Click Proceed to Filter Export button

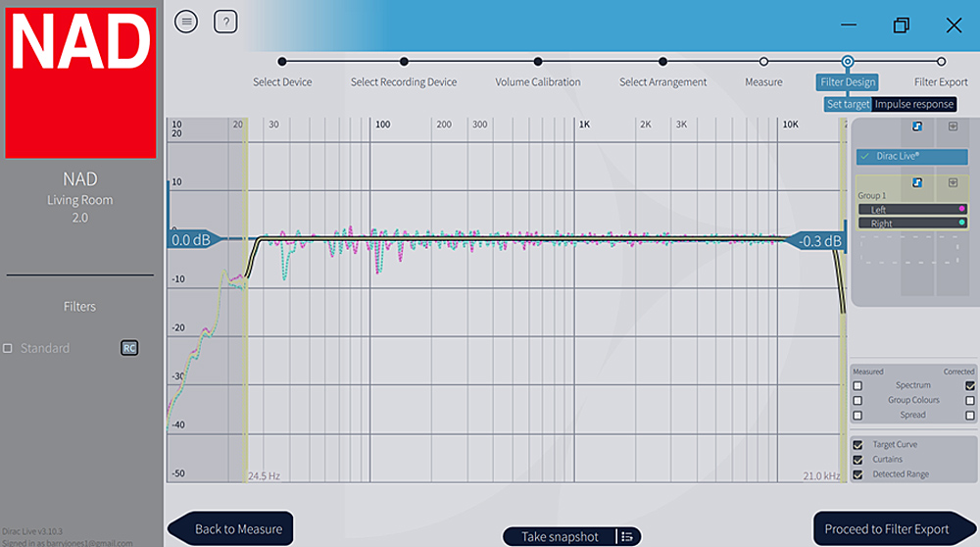(x=895, y=529)
